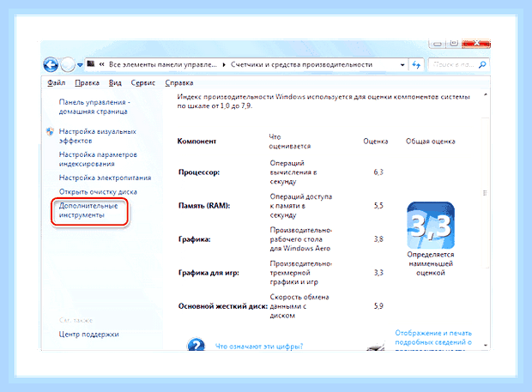Image resolution: width=532 pixels, height=392 pixels.
Task: Open 'Настройка параметров индексирования' link
Action: coord(98,159)
